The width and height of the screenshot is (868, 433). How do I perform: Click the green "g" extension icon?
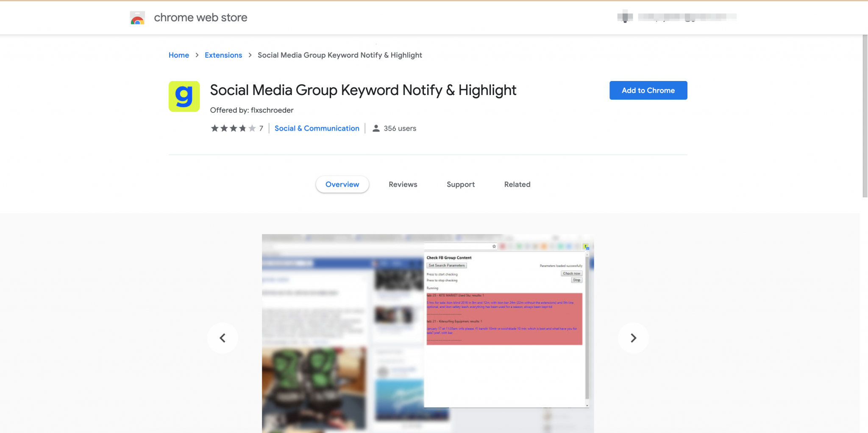[184, 96]
